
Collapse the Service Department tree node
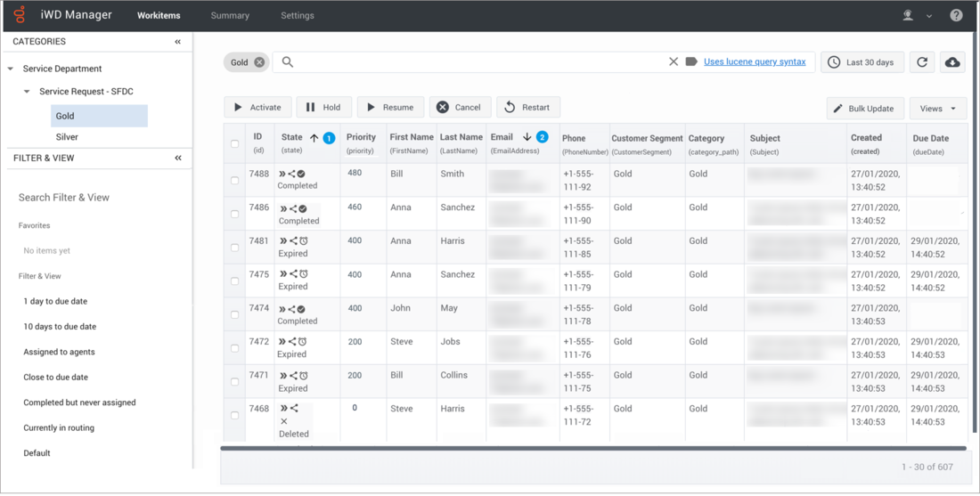click(11, 69)
